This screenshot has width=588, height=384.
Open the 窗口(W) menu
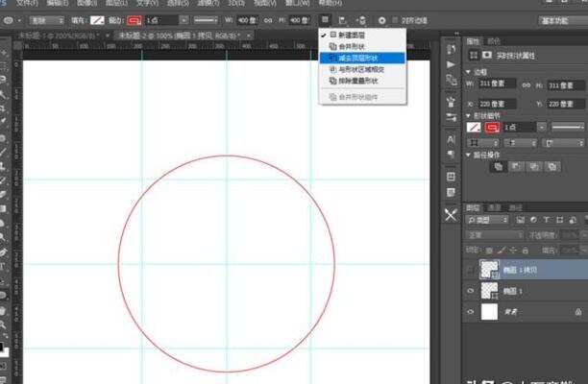pyautogui.click(x=298, y=3)
